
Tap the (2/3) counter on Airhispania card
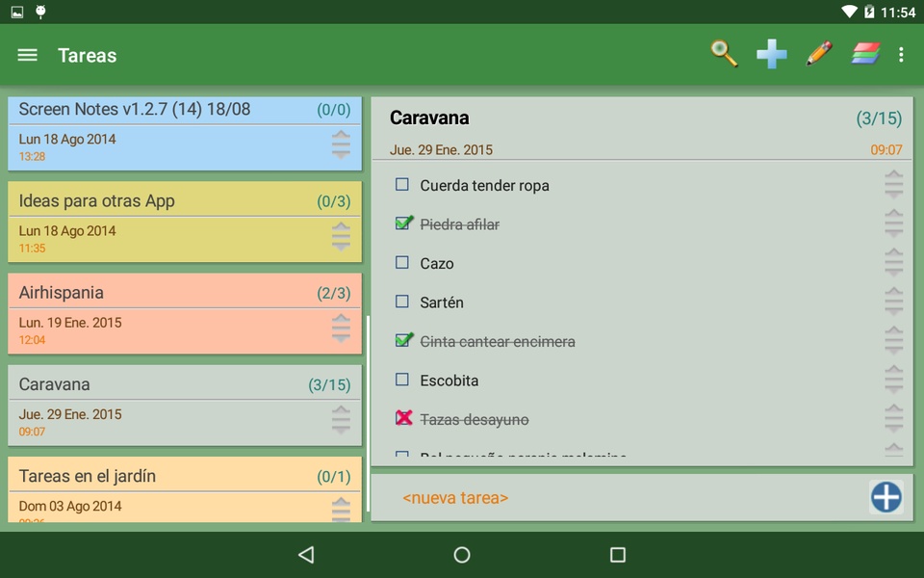[334, 293]
